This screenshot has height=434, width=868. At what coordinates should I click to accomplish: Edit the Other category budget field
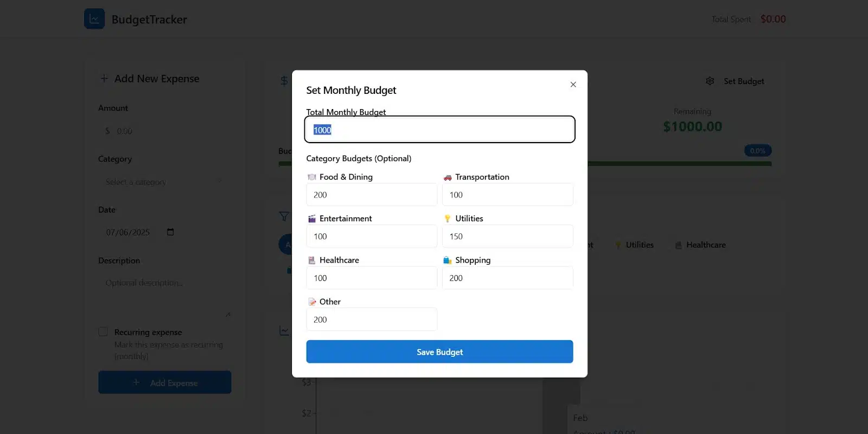tap(372, 320)
